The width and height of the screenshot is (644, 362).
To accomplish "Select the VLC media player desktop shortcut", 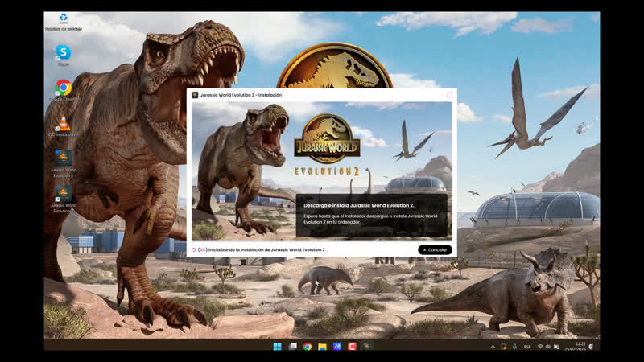I will [64, 125].
